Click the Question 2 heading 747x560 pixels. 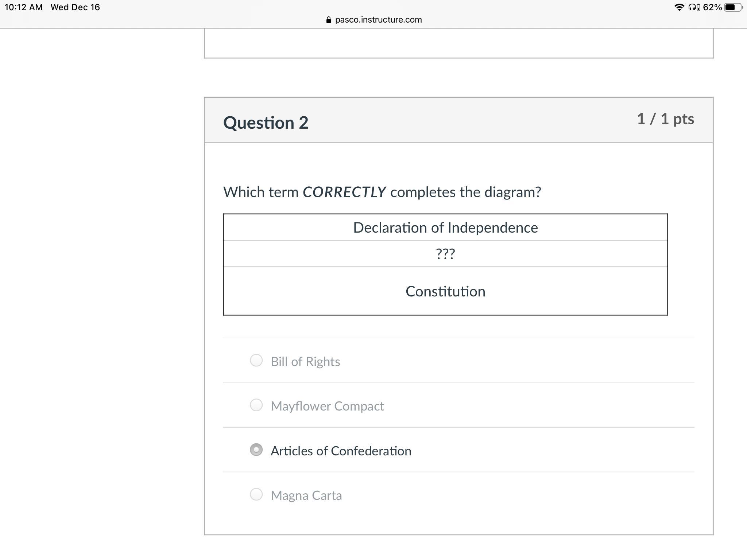tap(266, 122)
